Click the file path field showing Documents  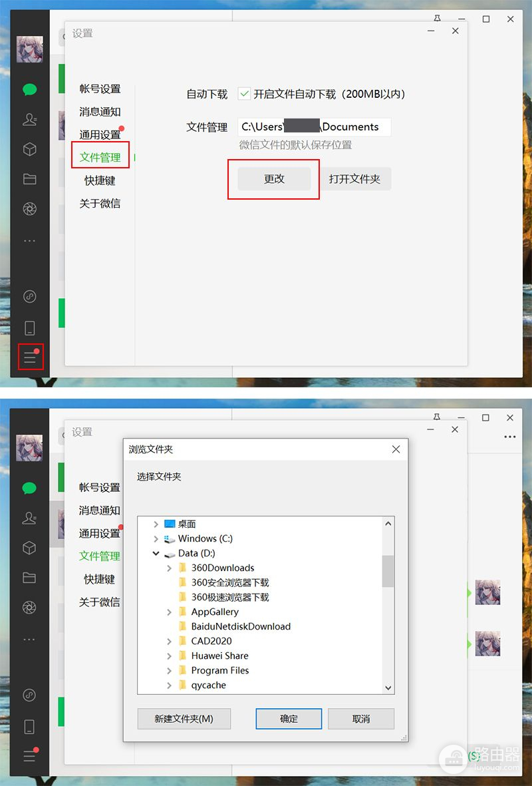314,127
